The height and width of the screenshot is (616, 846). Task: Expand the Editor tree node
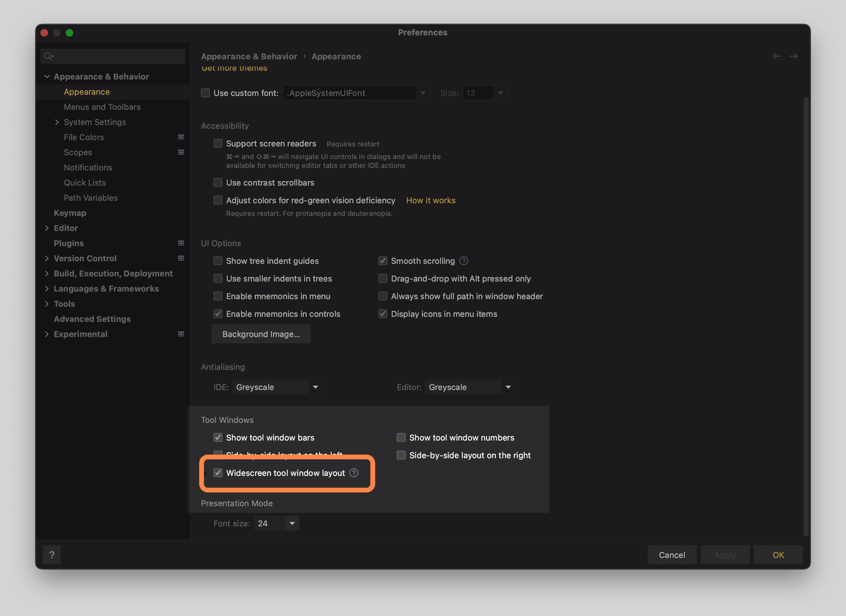[47, 228]
